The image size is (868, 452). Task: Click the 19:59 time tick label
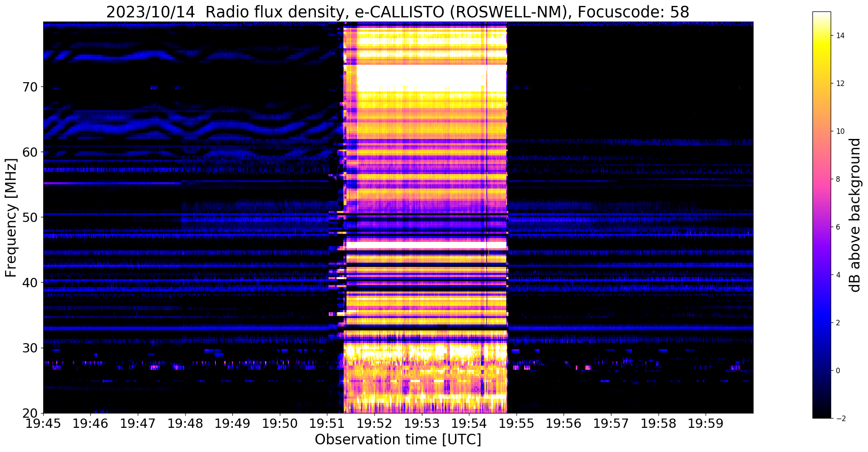coord(706,424)
